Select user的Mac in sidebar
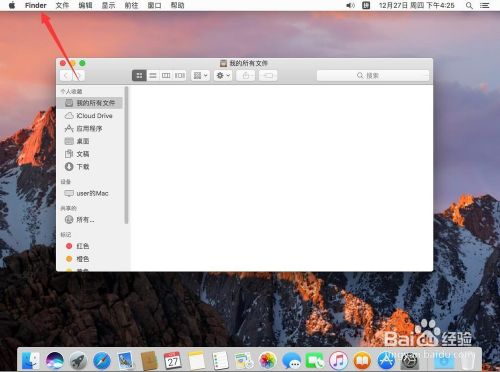This screenshot has width=500, height=372. click(x=90, y=193)
